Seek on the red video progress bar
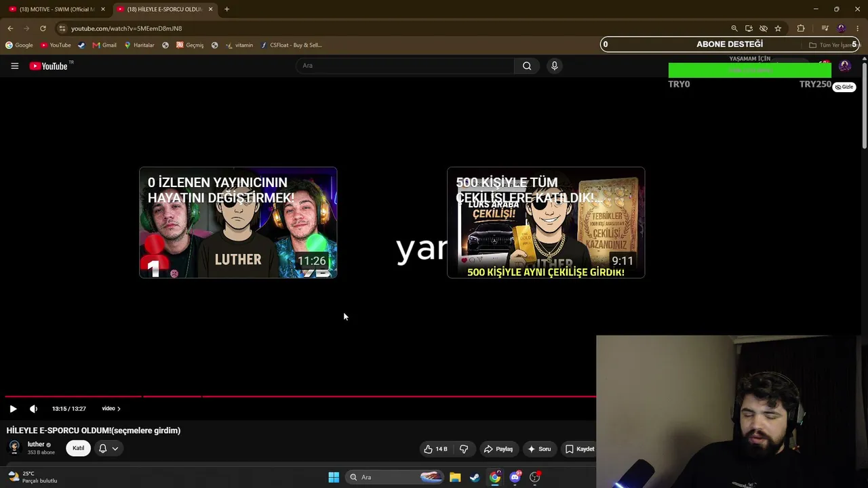 (300, 396)
